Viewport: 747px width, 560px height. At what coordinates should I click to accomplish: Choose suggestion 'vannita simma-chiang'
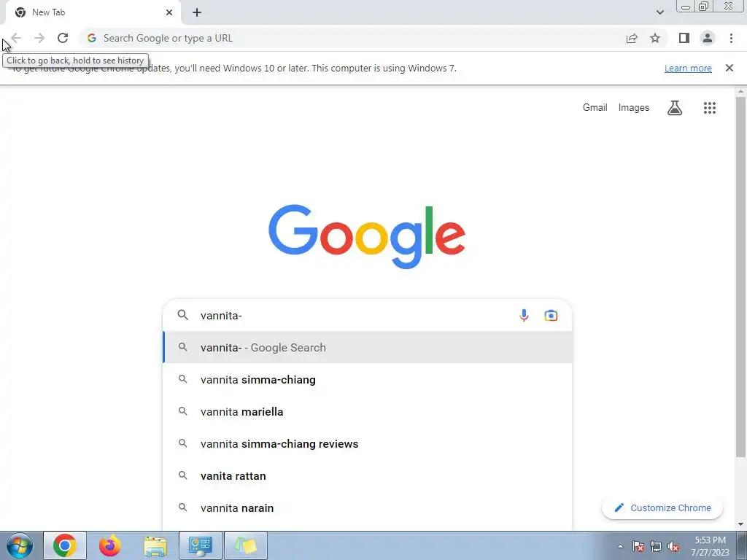pos(368,379)
